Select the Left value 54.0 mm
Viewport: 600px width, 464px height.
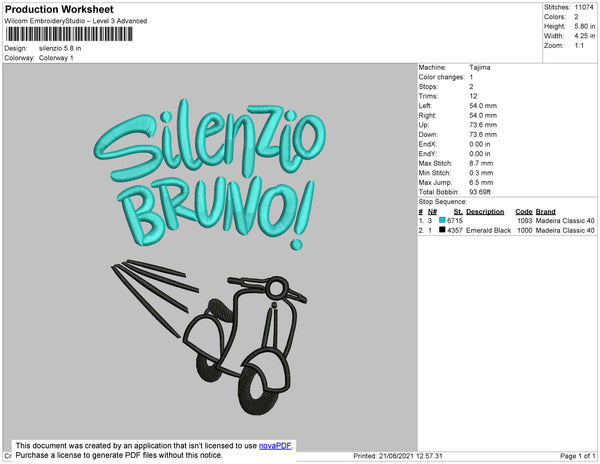pos(483,106)
